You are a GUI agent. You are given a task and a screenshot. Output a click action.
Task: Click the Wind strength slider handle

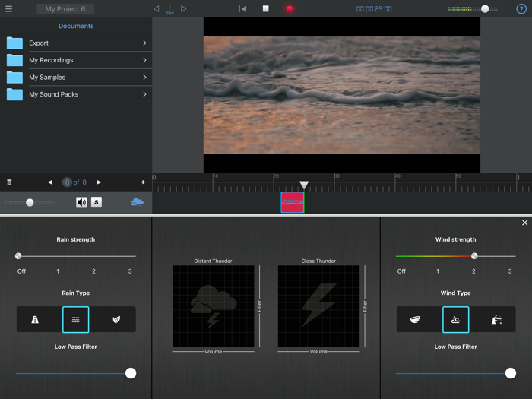(474, 256)
